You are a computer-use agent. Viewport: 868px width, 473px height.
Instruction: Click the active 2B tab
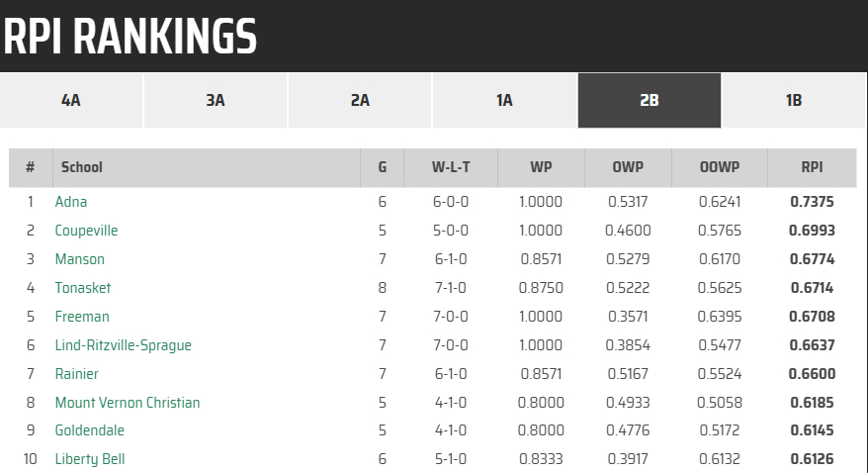[649, 100]
